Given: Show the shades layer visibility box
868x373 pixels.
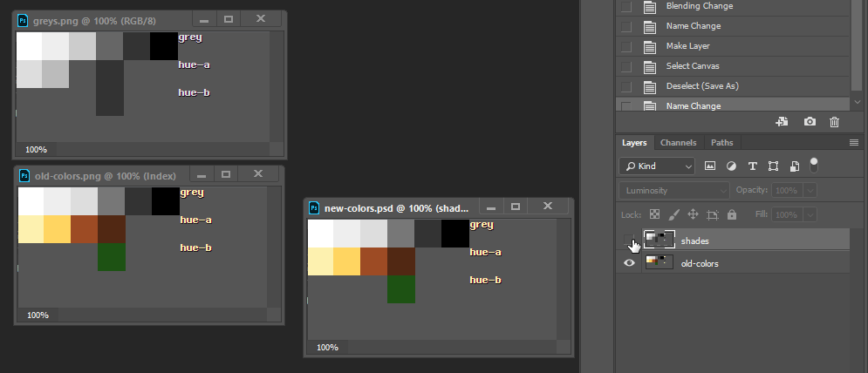Looking at the screenshot, I should click(629, 240).
